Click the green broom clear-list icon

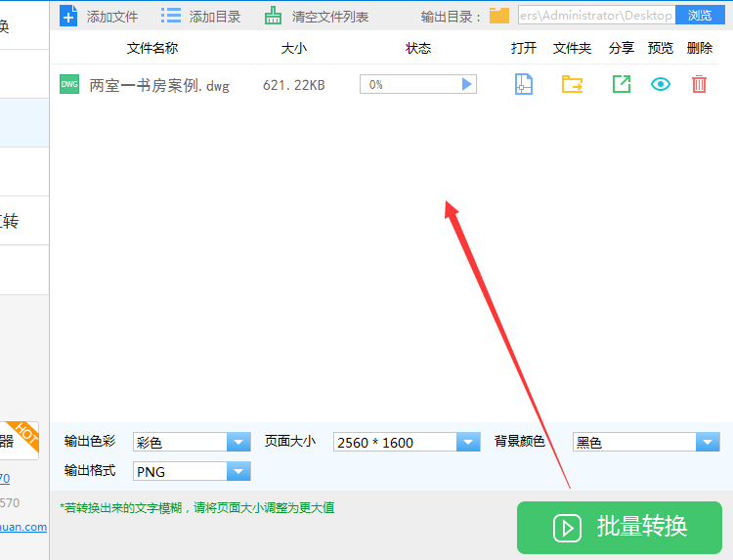[273, 16]
